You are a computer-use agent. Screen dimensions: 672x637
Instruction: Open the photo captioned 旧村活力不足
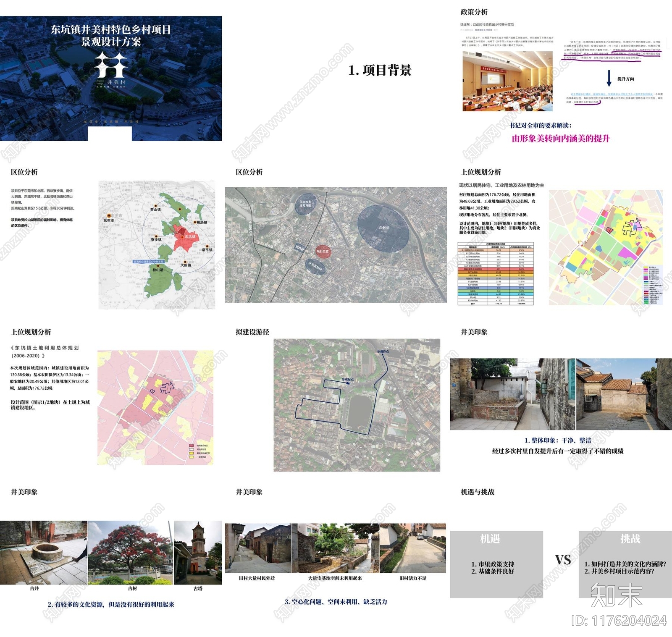(x=413, y=548)
